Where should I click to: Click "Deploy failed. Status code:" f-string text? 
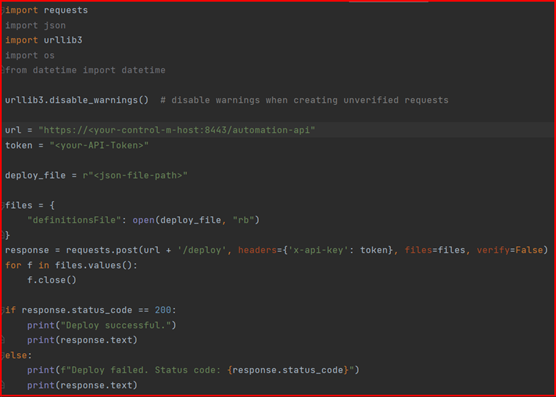pyautogui.click(x=146, y=370)
